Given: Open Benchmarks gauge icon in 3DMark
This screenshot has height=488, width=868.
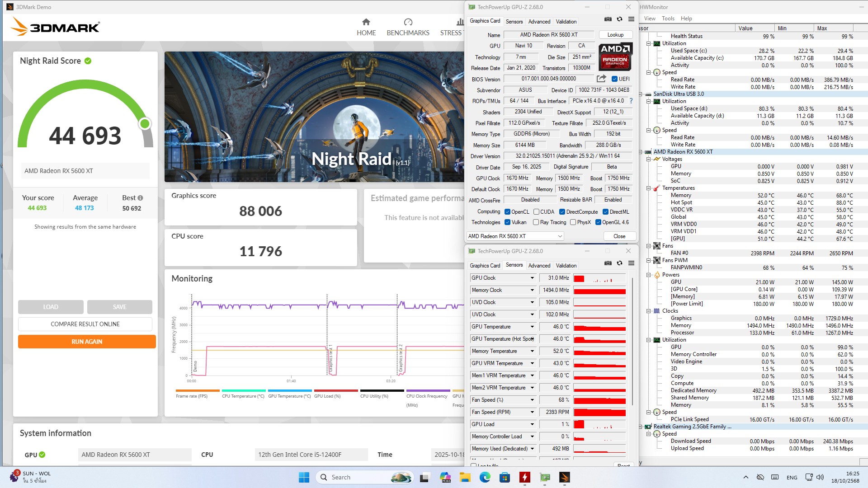Looking at the screenshot, I should tap(408, 22).
